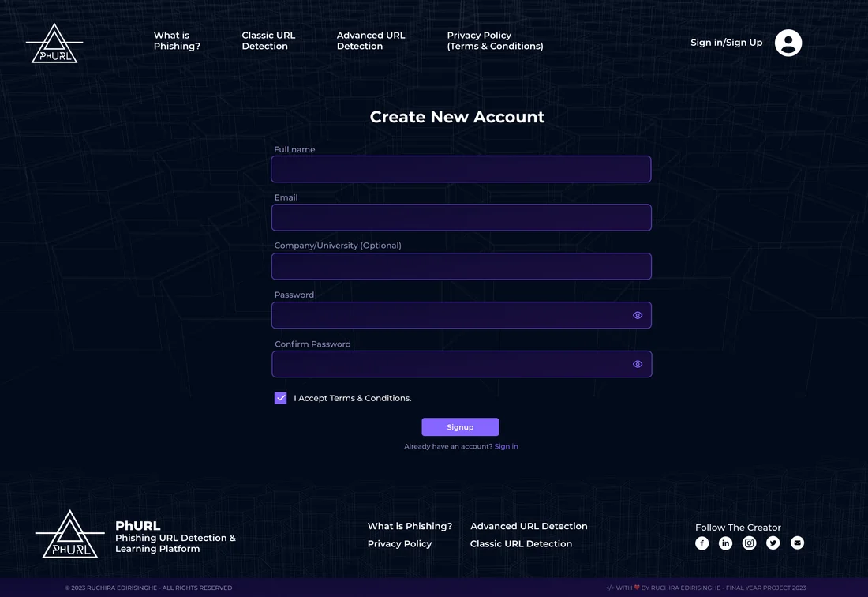
Task: Uncheck I Accept Terms & Conditions checkbox
Action: pyautogui.click(x=281, y=398)
